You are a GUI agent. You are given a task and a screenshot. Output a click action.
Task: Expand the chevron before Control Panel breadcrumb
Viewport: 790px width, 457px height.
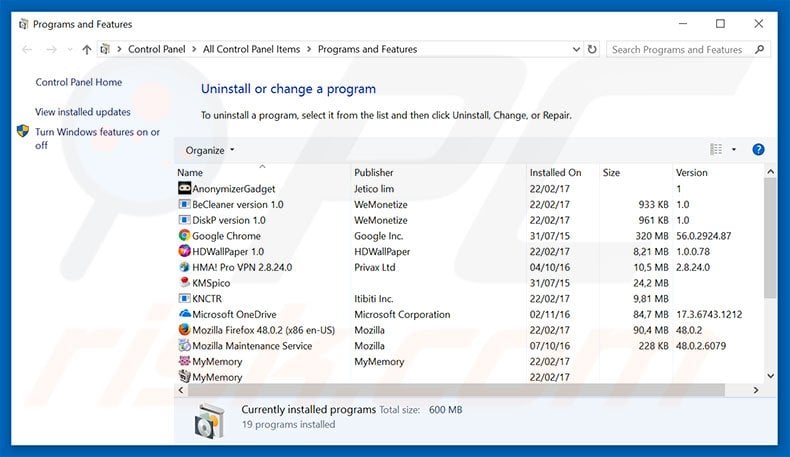coord(119,49)
